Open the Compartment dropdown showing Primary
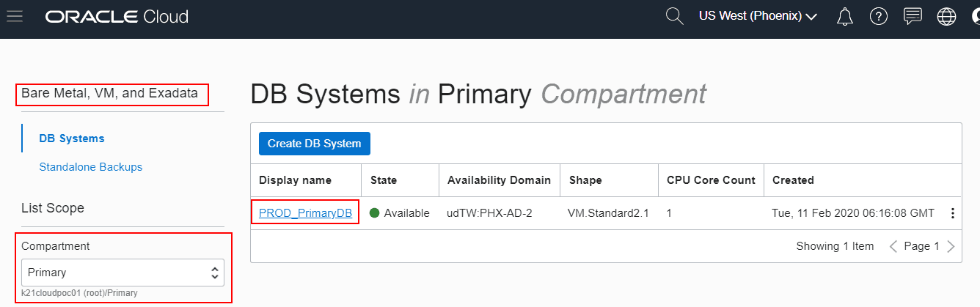This screenshot has height=307, width=980. (122, 273)
